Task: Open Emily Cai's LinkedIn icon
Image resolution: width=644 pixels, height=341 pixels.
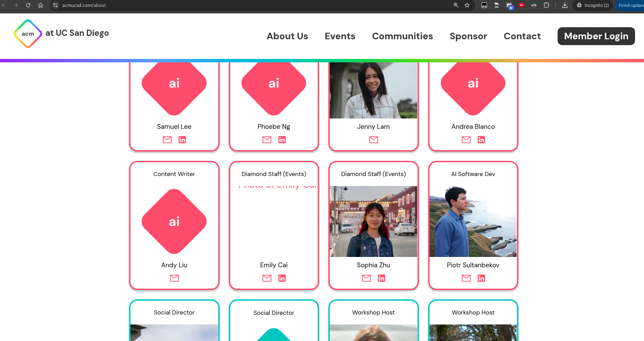Action: (x=282, y=278)
